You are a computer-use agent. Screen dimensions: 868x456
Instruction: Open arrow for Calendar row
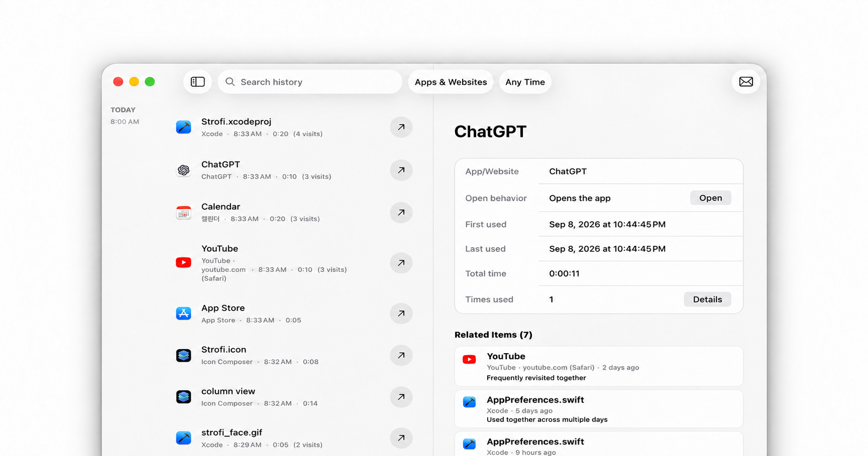click(401, 212)
